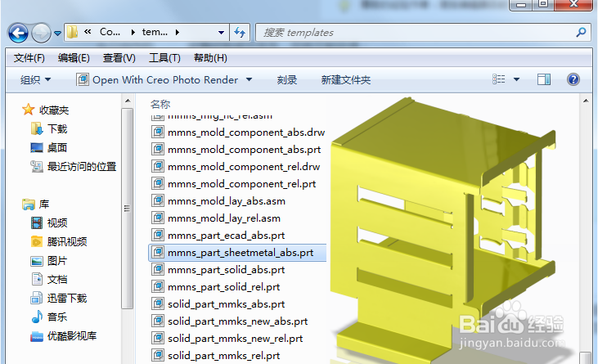The width and height of the screenshot is (598, 364).
Task: Click the folder icon in the address bar
Action: coord(73,32)
